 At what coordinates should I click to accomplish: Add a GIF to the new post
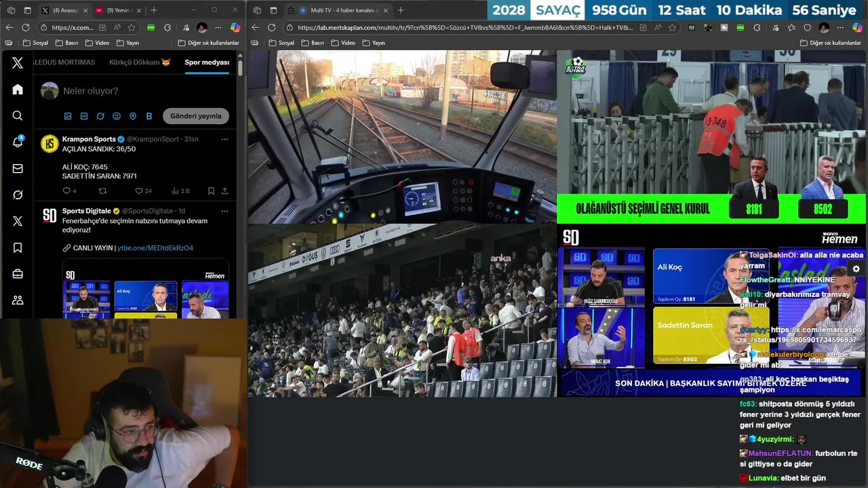pos(84,116)
